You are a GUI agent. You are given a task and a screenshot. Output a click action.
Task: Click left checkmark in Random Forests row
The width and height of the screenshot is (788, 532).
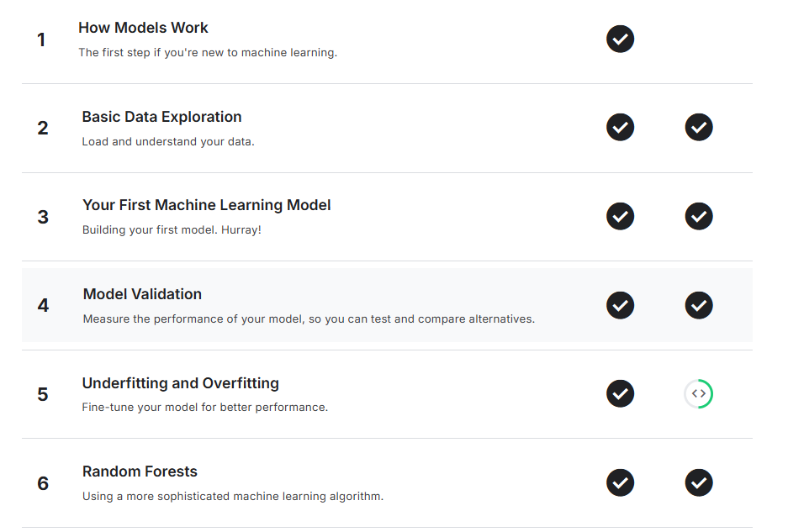[x=620, y=482]
